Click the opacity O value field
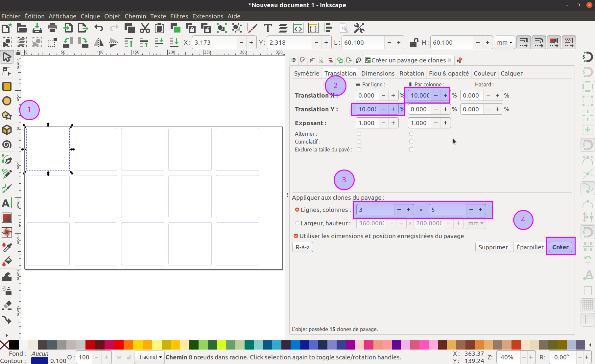595x364 pixels. click(x=84, y=357)
